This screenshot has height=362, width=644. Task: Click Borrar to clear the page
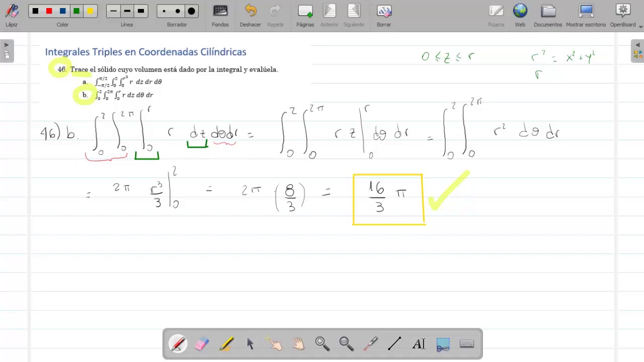(x=384, y=15)
